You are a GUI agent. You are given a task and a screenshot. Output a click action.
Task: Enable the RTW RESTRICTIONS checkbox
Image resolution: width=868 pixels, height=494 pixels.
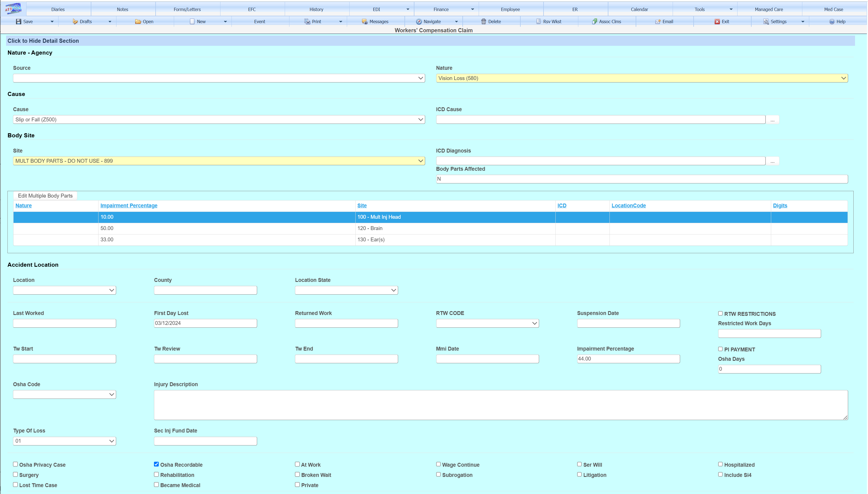(x=720, y=313)
